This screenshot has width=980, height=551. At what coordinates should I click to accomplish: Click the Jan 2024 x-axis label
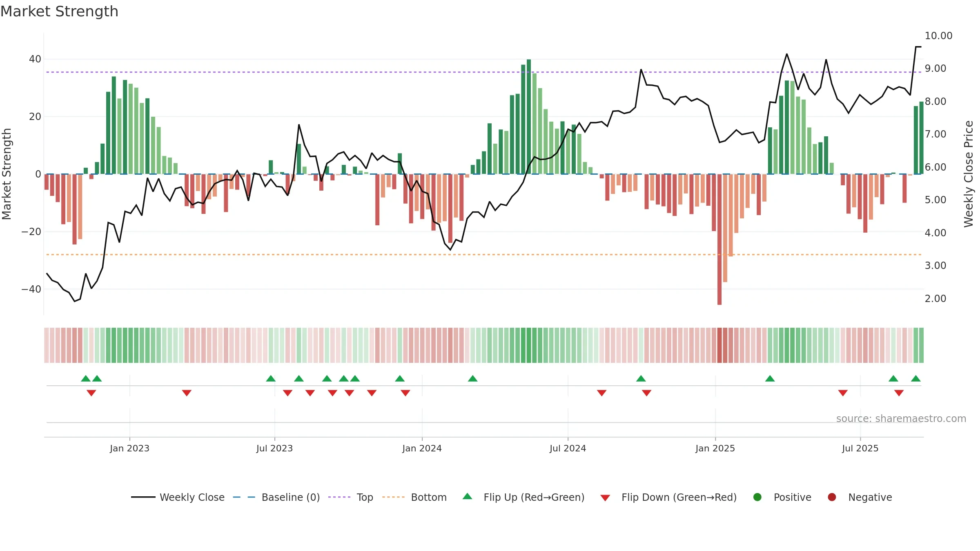coord(422,449)
